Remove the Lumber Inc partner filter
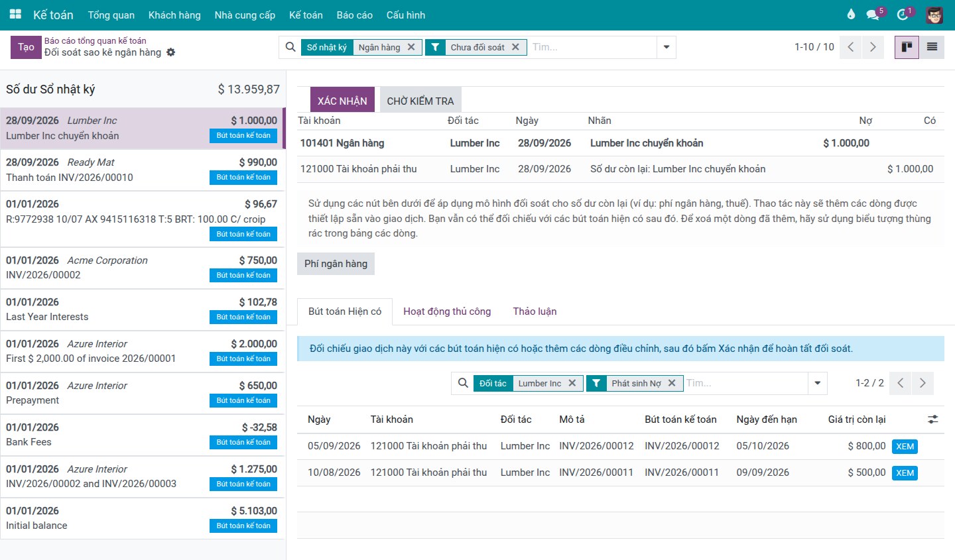Image resolution: width=955 pixels, height=560 pixels. pyautogui.click(x=572, y=383)
